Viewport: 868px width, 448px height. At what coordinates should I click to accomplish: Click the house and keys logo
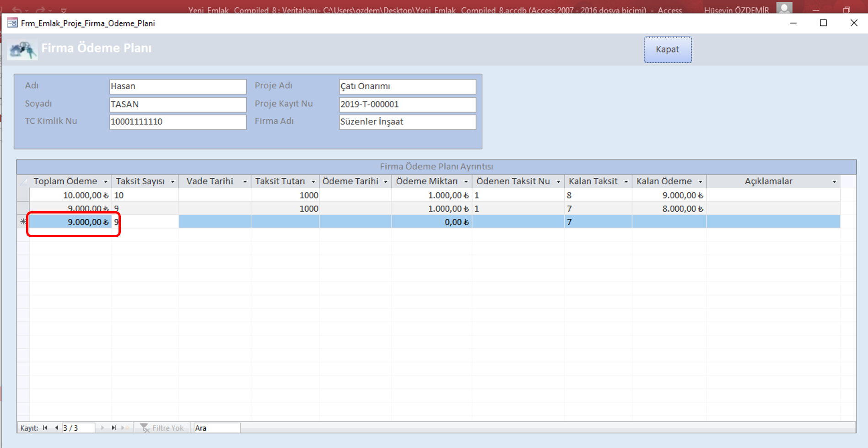point(22,49)
